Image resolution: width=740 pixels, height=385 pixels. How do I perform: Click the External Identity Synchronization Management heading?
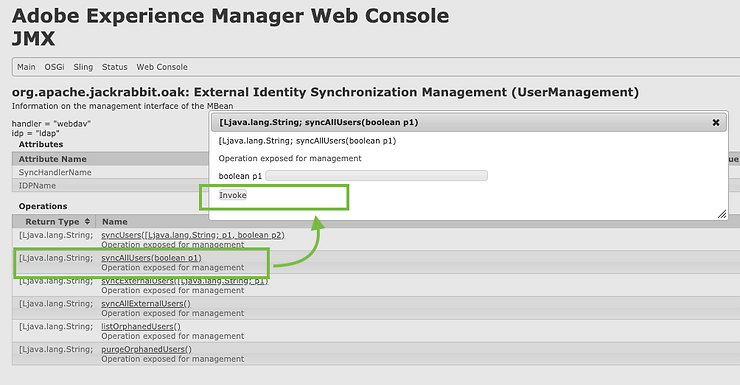pos(325,92)
